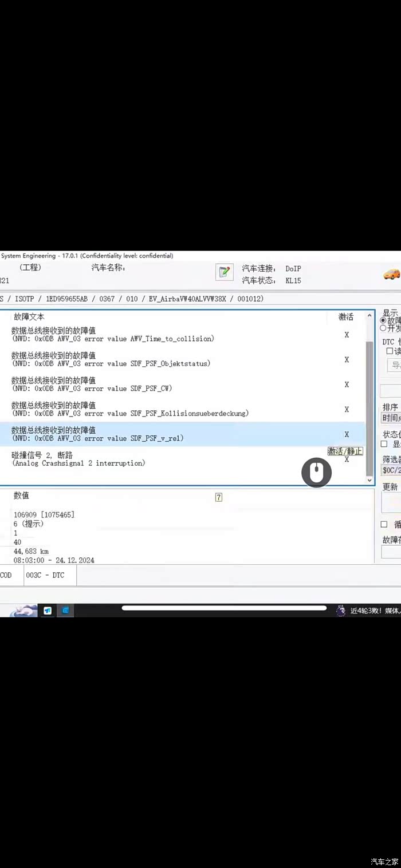Open the 排序 sort dropdown

click(x=391, y=418)
